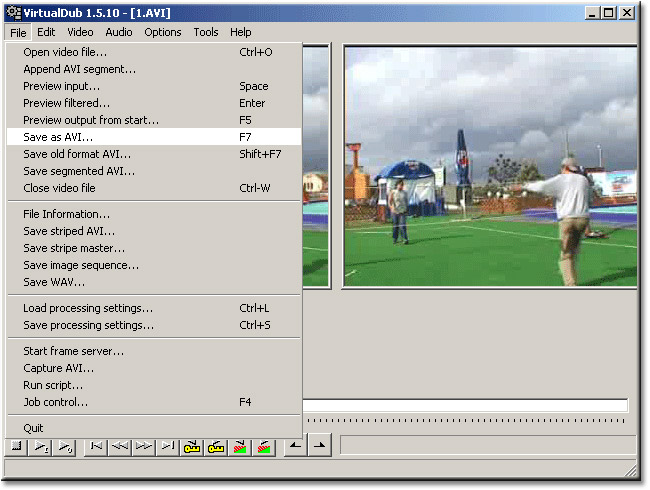Choose Save image sequence…
Screen dimensions: 650x490
(x=154, y=265)
